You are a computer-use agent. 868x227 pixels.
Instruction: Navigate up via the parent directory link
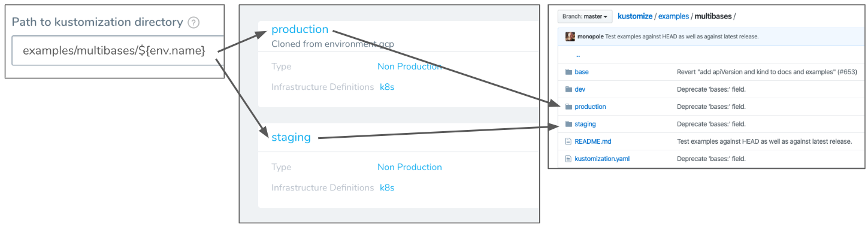click(578, 55)
